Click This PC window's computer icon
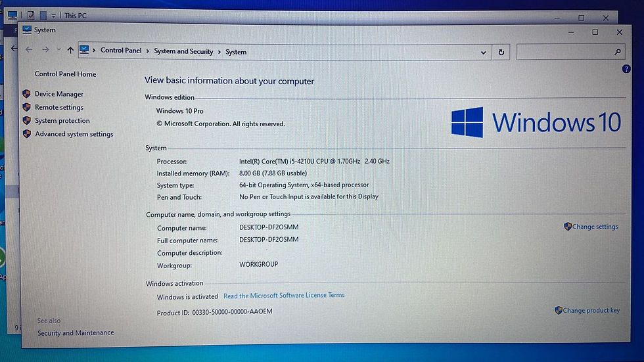The width and height of the screenshot is (644, 362). pos(12,15)
